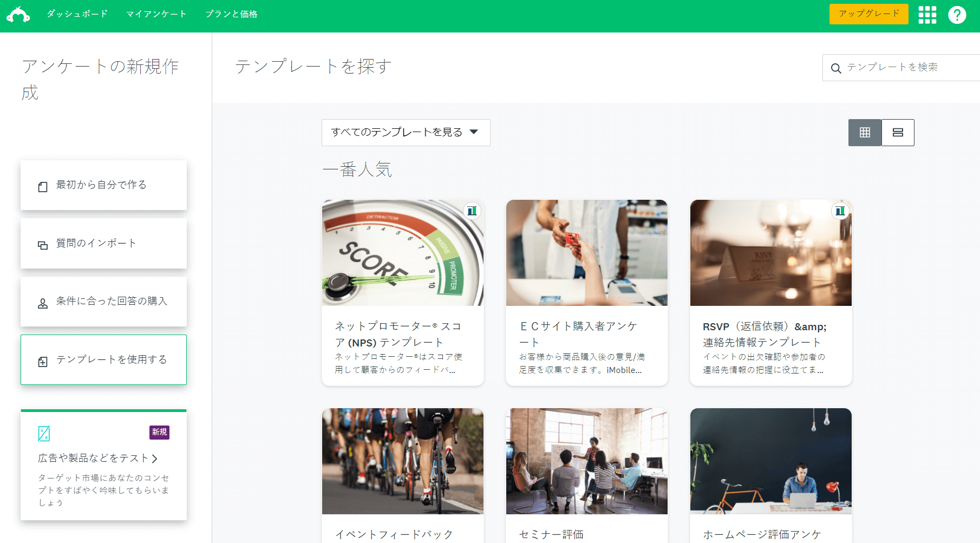Open the cyclists イベントフィードバック thumbnail

point(403,461)
